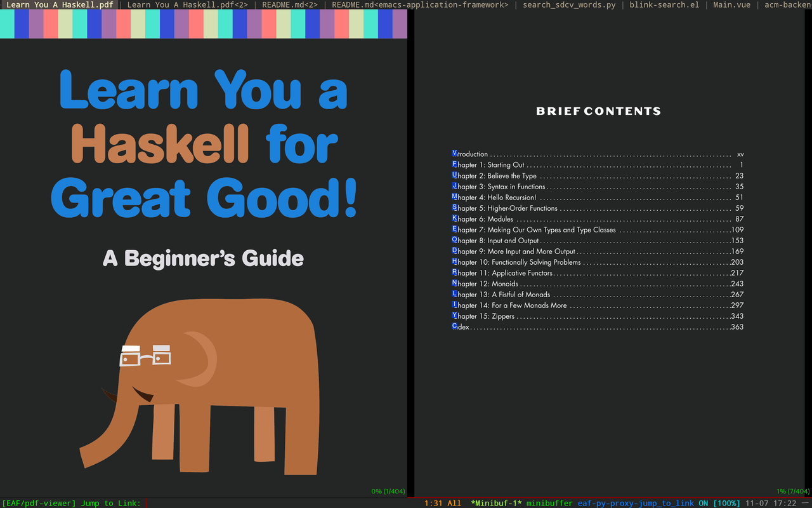Go to Chapter 8: Input and Output

click(498, 241)
